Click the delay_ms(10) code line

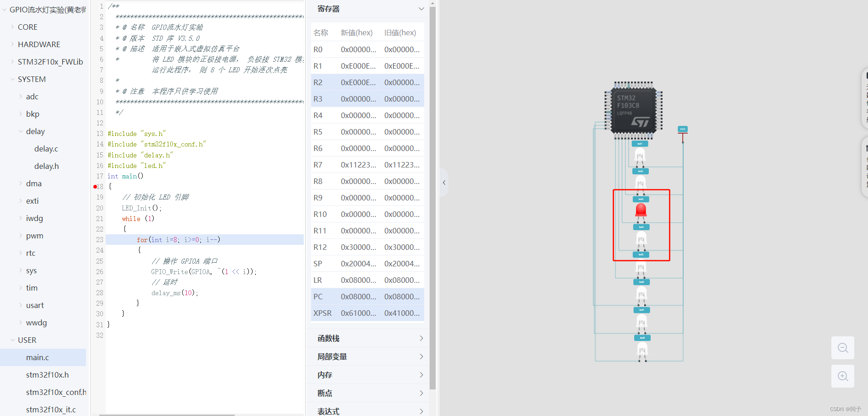point(174,293)
